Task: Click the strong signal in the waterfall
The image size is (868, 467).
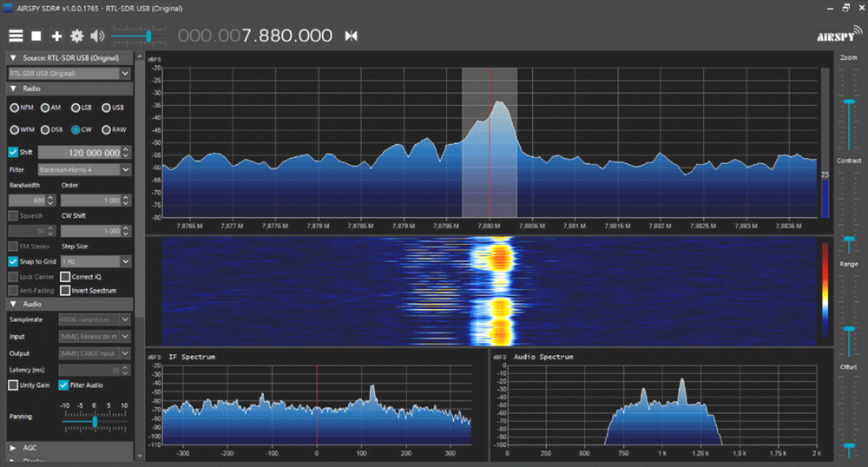Action: click(501, 257)
